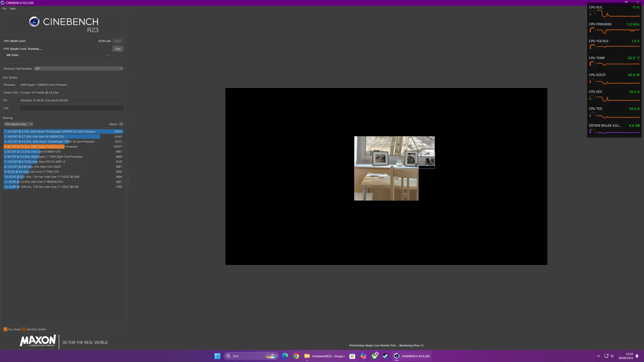Select Xeon W-3265M ranking row
Image resolution: width=644 pixels, height=362 pixels.
click(63, 137)
